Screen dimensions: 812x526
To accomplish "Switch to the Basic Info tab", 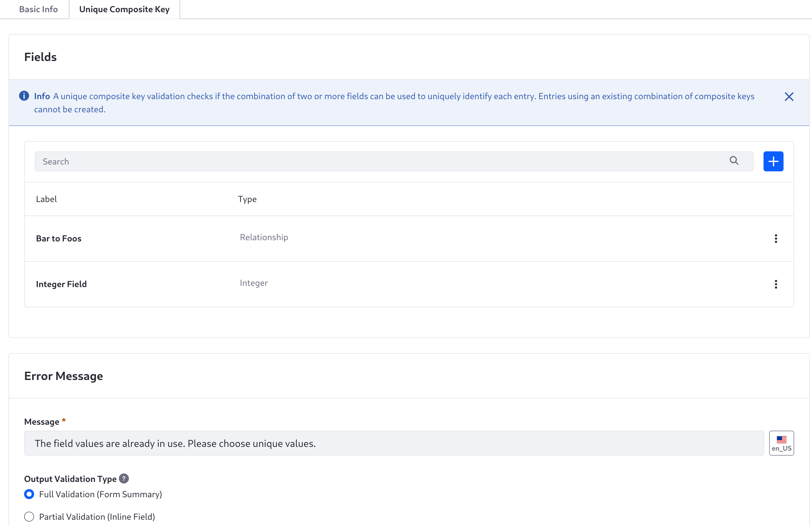I will coord(38,9).
